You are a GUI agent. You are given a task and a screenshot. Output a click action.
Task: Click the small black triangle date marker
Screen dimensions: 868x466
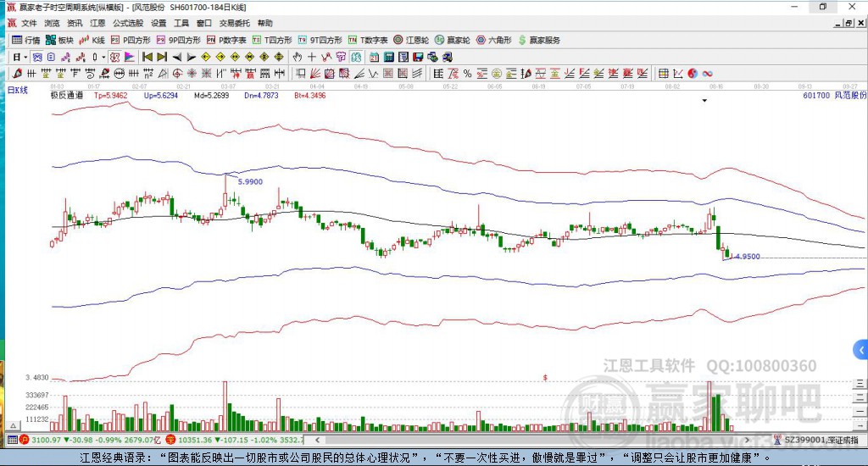[x=704, y=101]
